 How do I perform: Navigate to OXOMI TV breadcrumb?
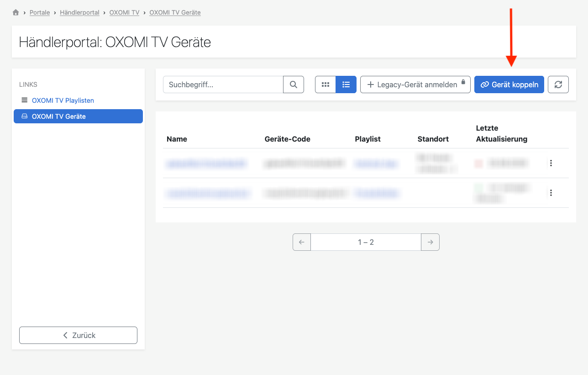[124, 12]
